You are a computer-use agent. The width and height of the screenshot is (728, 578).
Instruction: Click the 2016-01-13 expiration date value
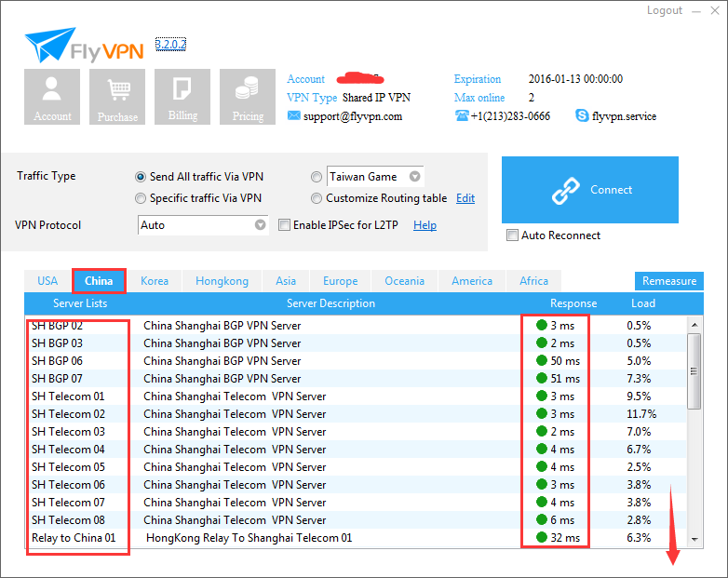pos(575,79)
